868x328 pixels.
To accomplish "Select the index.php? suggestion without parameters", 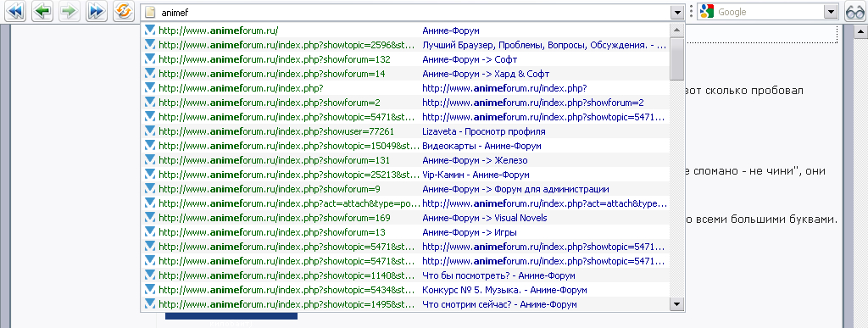I will pyautogui.click(x=405, y=88).
